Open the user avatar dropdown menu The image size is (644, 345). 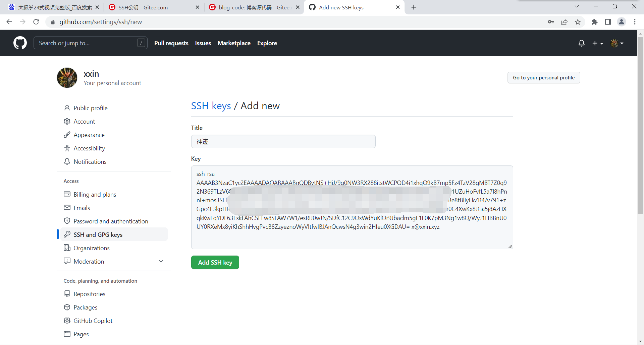617,43
